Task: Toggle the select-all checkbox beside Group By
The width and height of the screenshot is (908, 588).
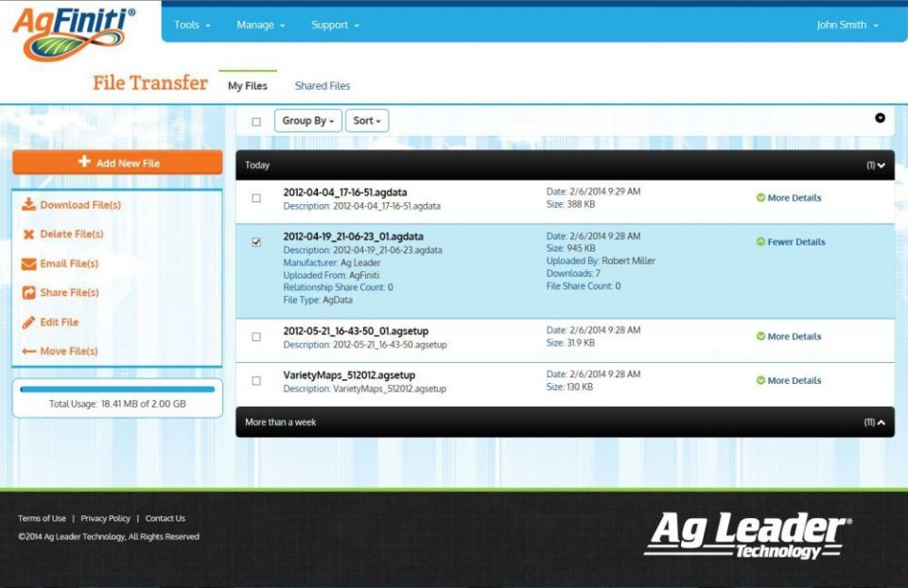Action: click(x=255, y=120)
